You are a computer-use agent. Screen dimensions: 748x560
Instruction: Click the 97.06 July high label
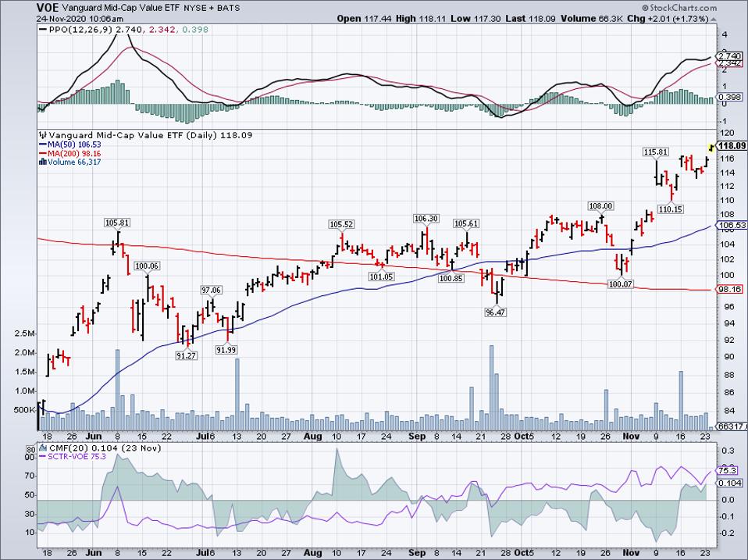(x=211, y=290)
